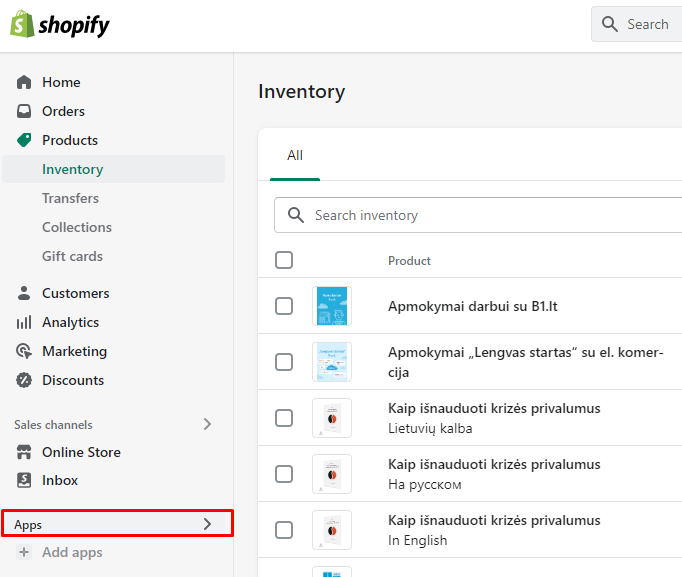Click the Home house icon
The height and width of the screenshot is (577, 682).
(25, 82)
